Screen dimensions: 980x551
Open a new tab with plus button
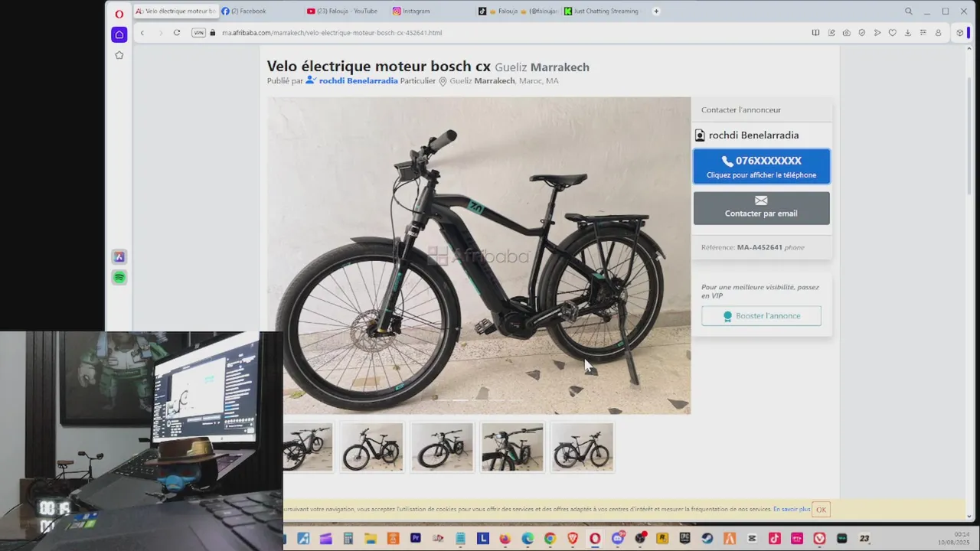[656, 11]
